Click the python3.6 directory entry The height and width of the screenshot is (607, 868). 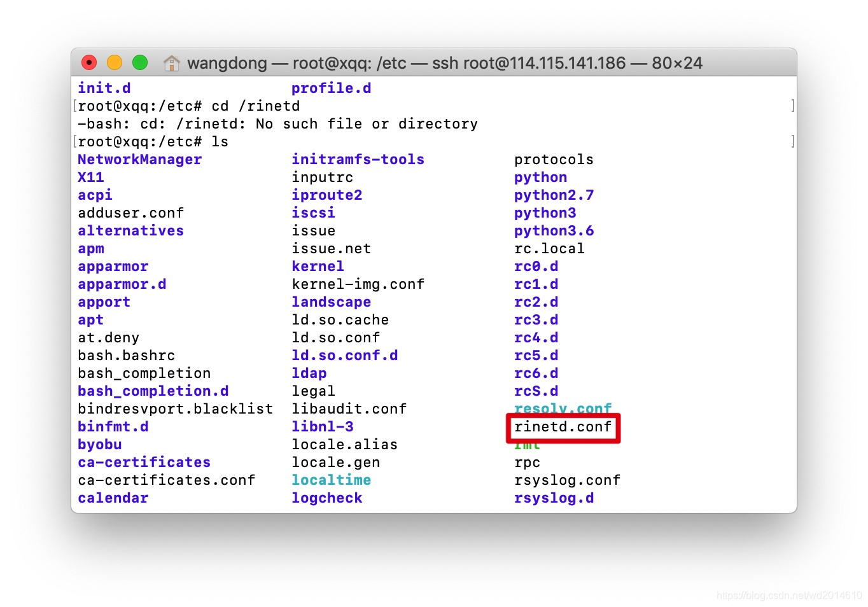click(x=554, y=231)
